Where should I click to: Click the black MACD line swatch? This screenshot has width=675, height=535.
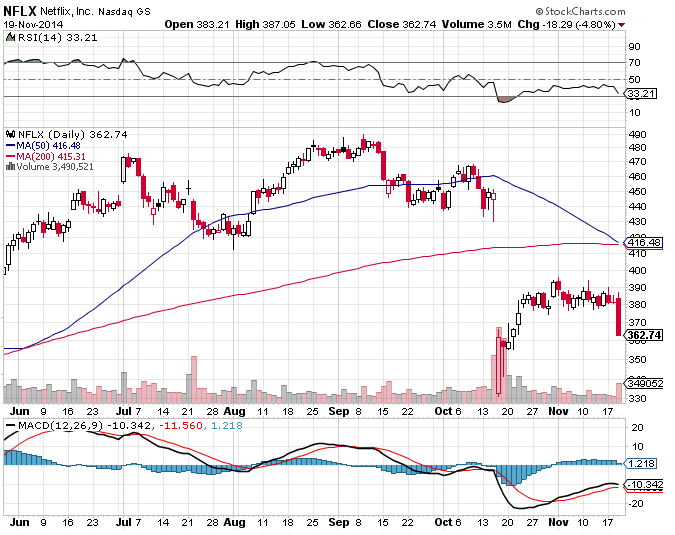coord(10,425)
